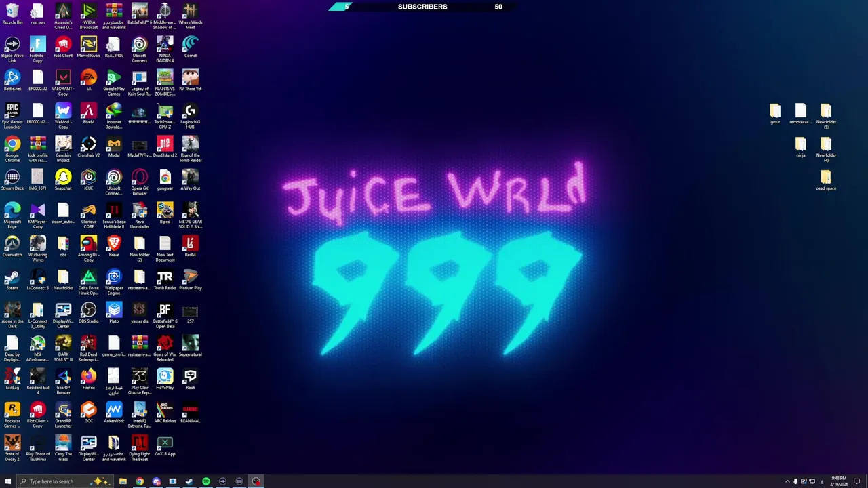Image resolution: width=868 pixels, height=488 pixels.
Task: Open the EA app shortcut
Action: 89,81
